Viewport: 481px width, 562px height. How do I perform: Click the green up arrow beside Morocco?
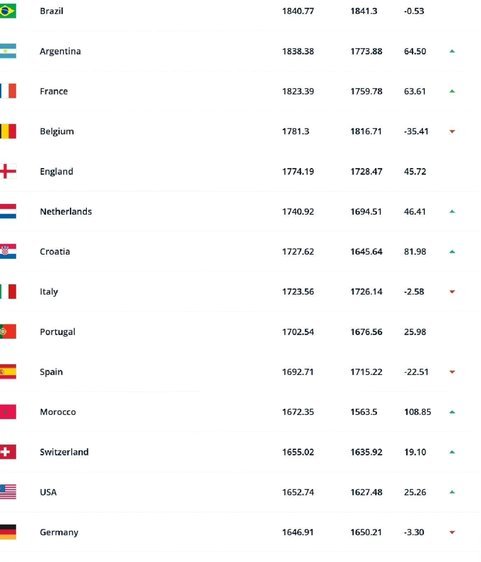(452, 412)
